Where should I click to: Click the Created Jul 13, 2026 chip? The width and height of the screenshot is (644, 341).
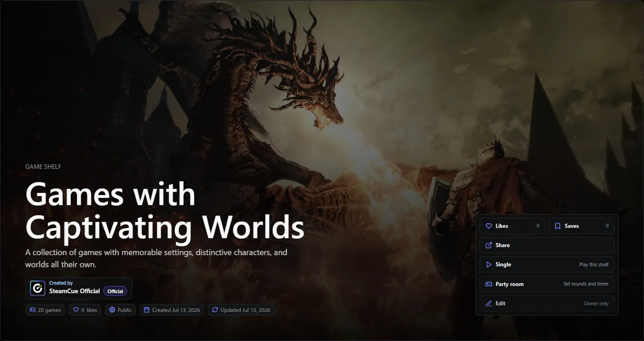coord(172,310)
